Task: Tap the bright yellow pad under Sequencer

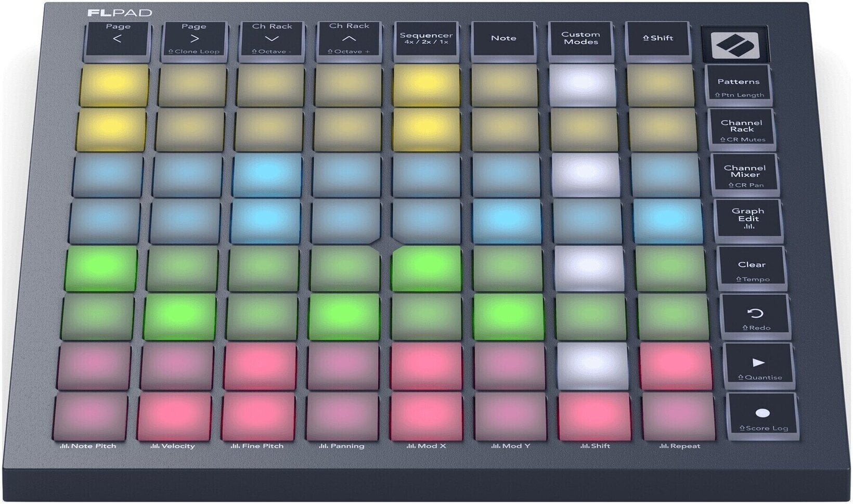Action: (x=426, y=85)
